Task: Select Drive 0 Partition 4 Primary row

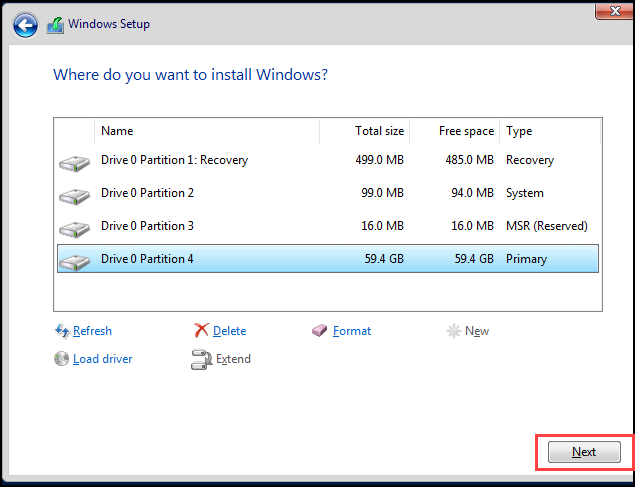Action: pyautogui.click(x=328, y=258)
